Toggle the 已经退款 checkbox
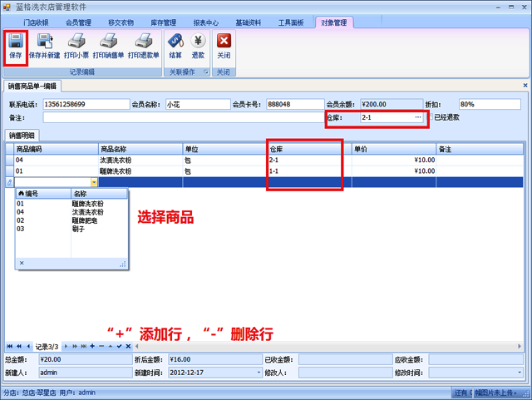Viewport: 532px width, 400px height. pos(431,117)
